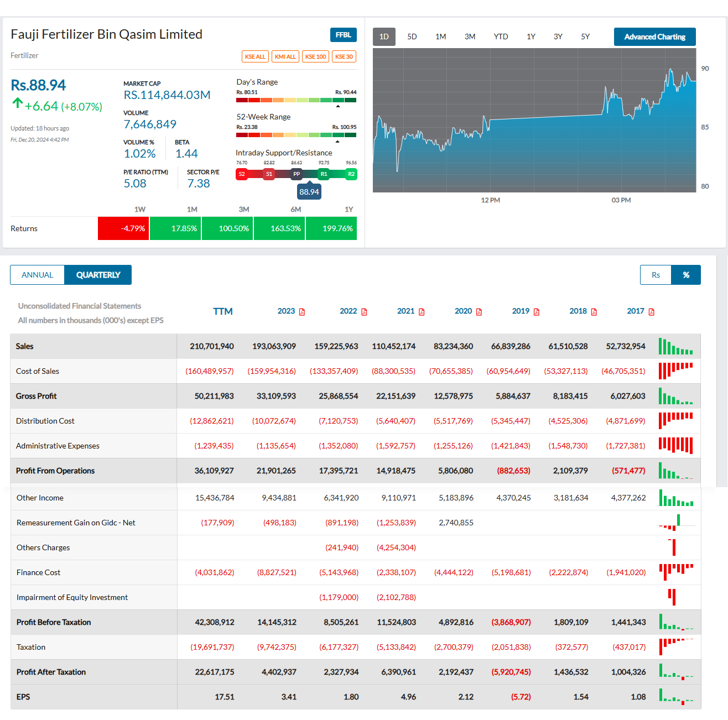The width and height of the screenshot is (728, 720).
Task: Click the 3M return cell 100.50%
Action: [227, 228]
